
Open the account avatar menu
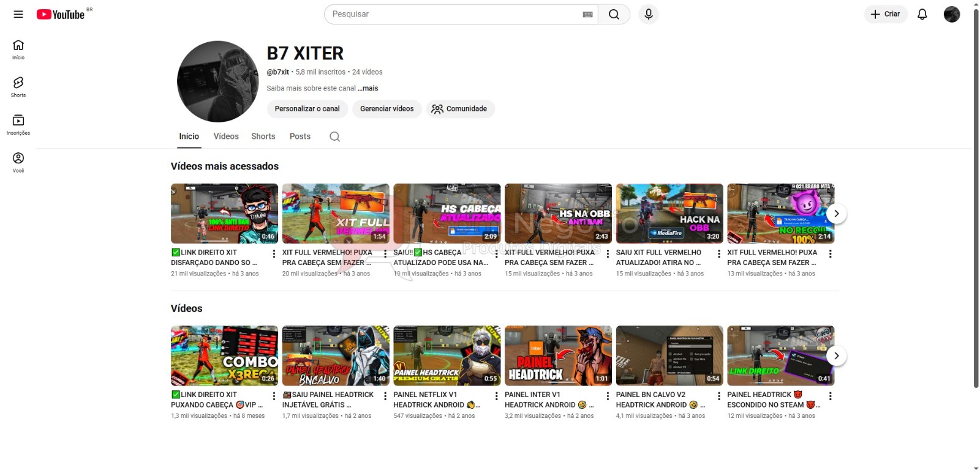(x=952, y=14)
